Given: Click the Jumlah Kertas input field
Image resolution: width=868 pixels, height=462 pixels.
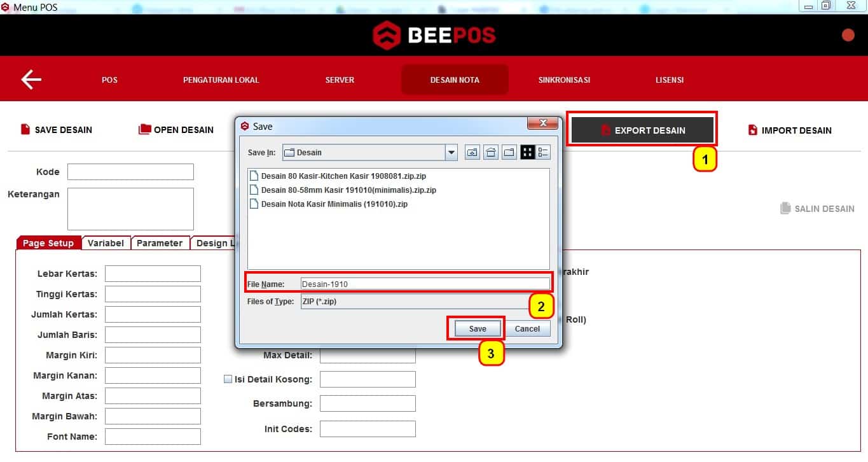Looking at the screenshot, I should pos(153,314).
